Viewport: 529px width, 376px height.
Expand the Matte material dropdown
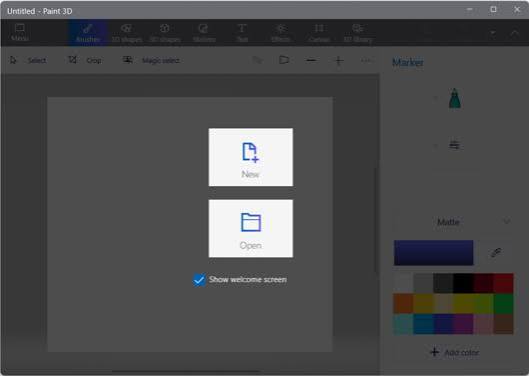coord(453,222)
